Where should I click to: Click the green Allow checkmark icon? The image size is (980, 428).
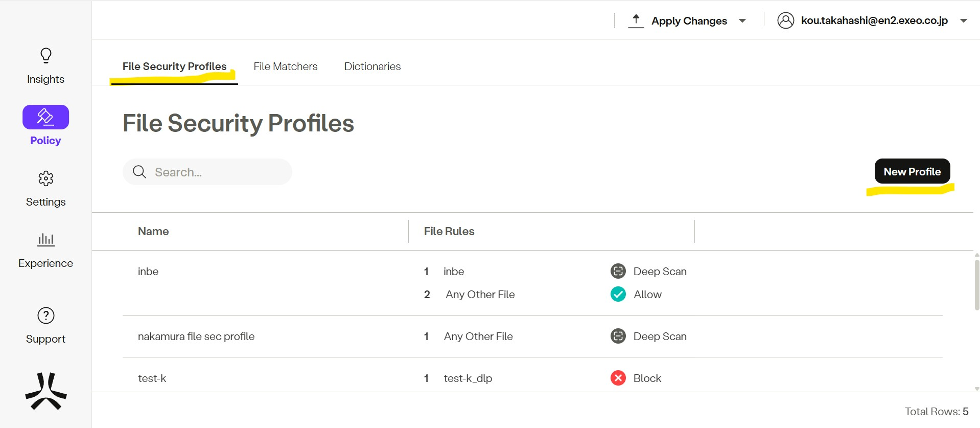point(618,294)
